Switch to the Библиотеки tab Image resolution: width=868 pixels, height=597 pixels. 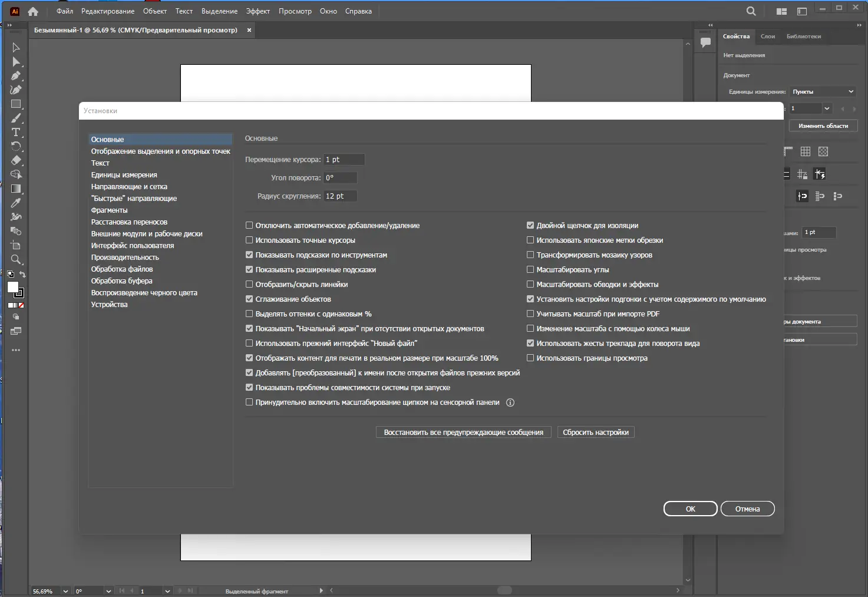(x=804, y=37)
